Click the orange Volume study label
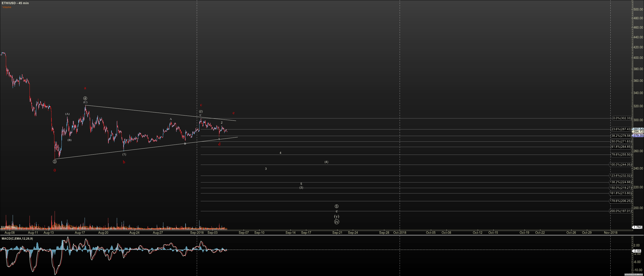Screen dimensions: 644x276 coord(7,7)
